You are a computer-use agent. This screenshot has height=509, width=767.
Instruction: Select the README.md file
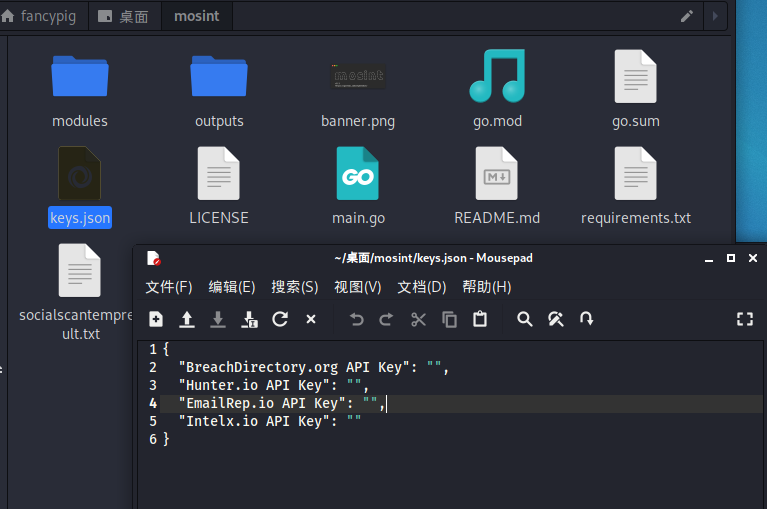(x=496, y=173)
